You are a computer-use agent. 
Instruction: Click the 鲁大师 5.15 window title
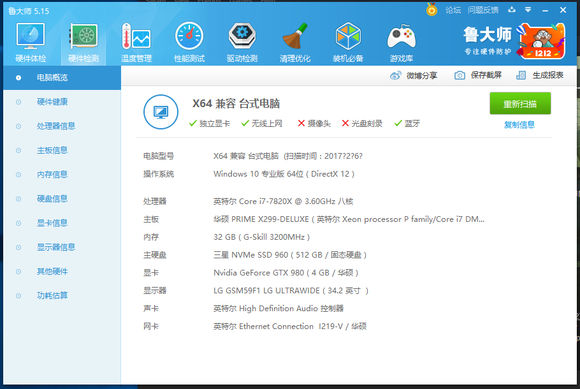pyautogui.click(x=28, y=11)
